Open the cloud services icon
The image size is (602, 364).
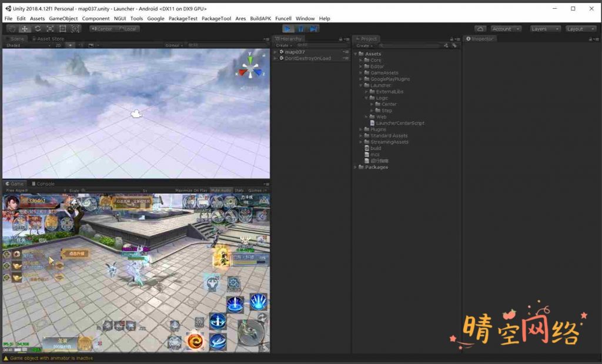[x=480, y=29]
